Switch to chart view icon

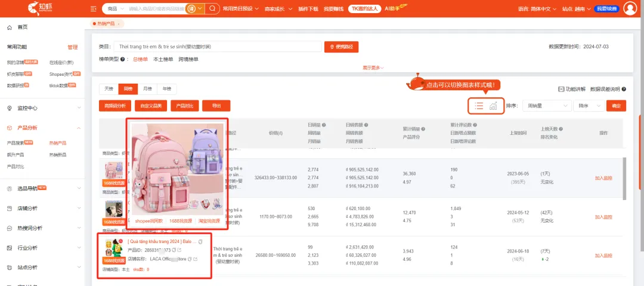(493, 106)
